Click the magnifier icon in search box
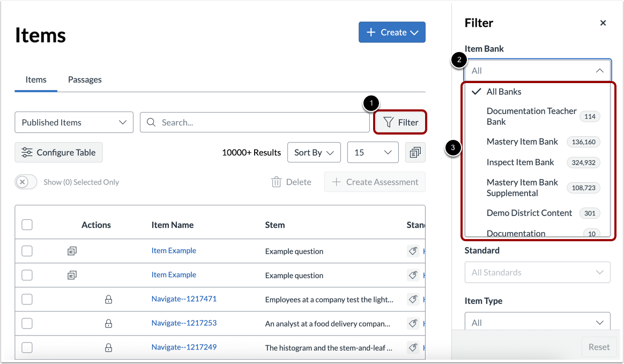The image size is (624, 364). click(151, 122)
